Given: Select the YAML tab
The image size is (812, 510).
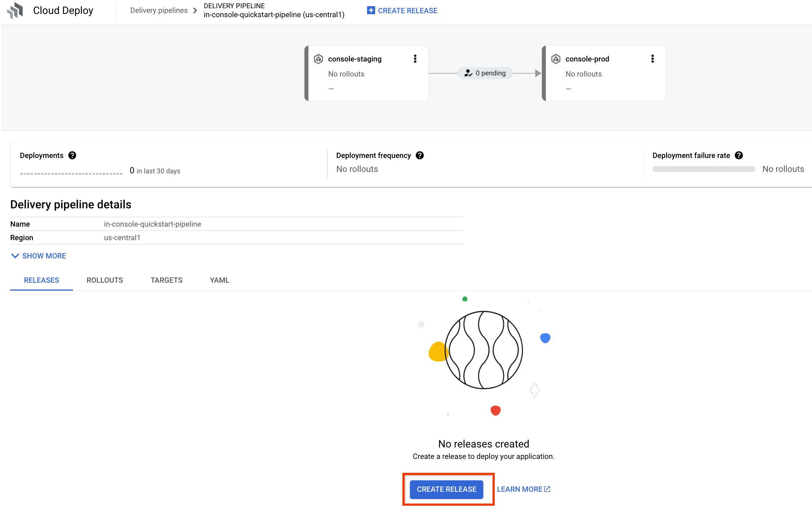Looking at the screenshot, I should [x=219, y=280].
